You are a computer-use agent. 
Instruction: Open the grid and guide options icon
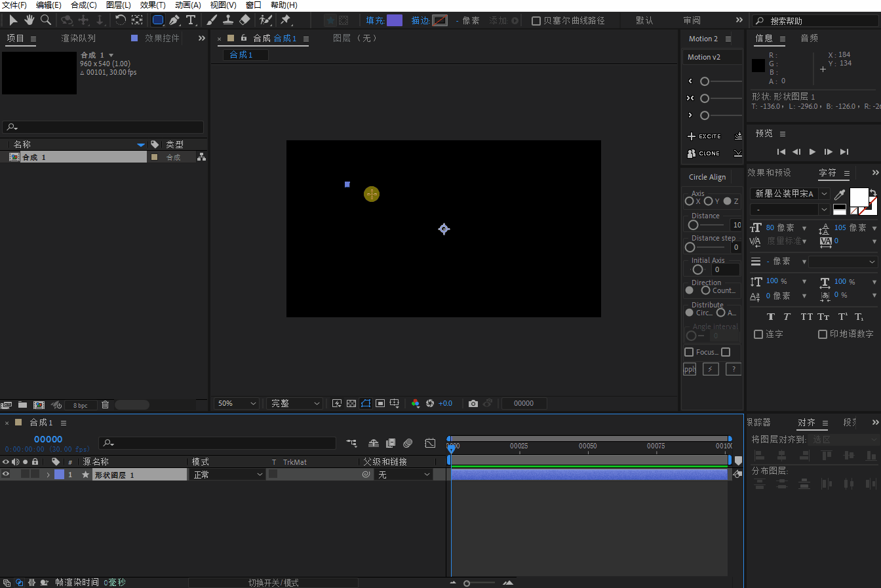(395, 403)
